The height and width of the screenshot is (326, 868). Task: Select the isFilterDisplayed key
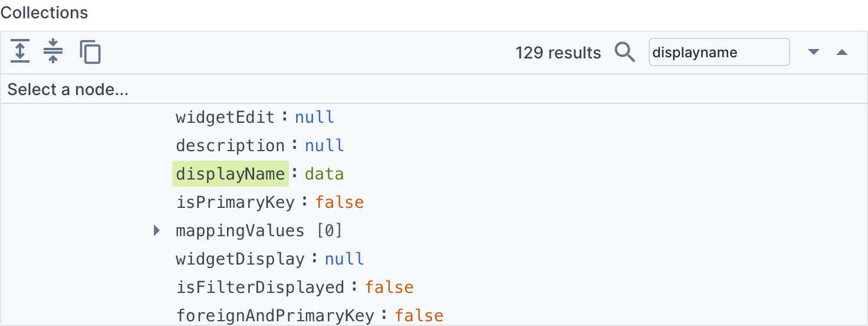(x=260, y=287)
